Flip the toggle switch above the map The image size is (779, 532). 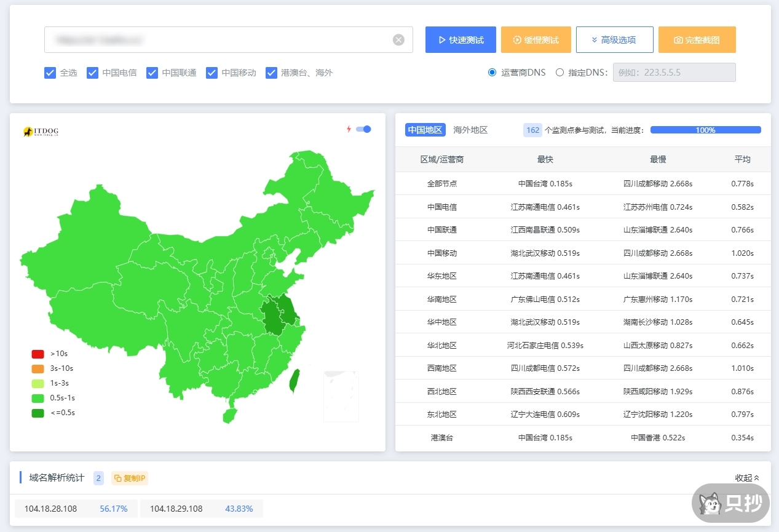click(363, 130)
